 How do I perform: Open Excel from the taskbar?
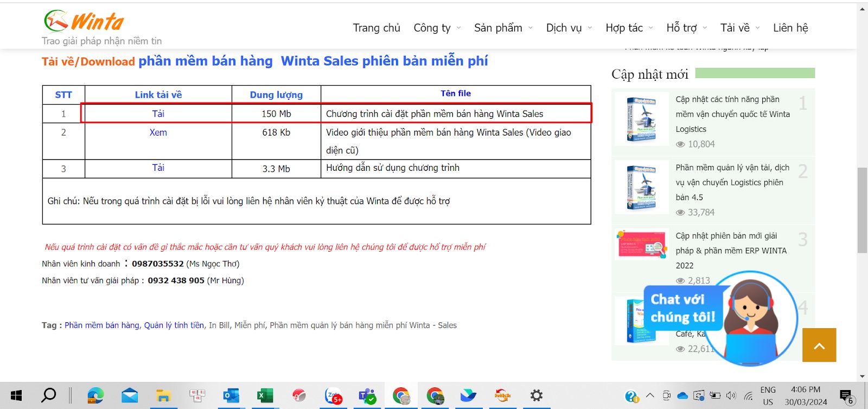click(x=265, y=395)
